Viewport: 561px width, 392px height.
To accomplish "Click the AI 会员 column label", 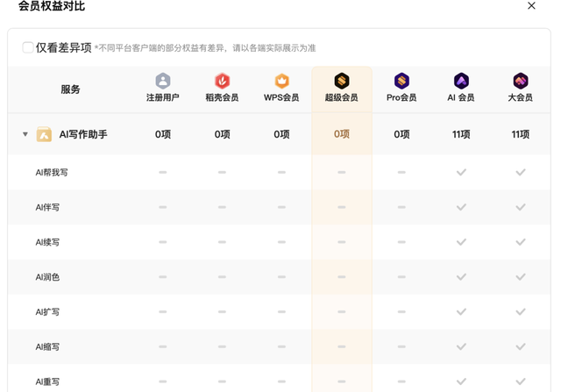I will tap(461, 97).
